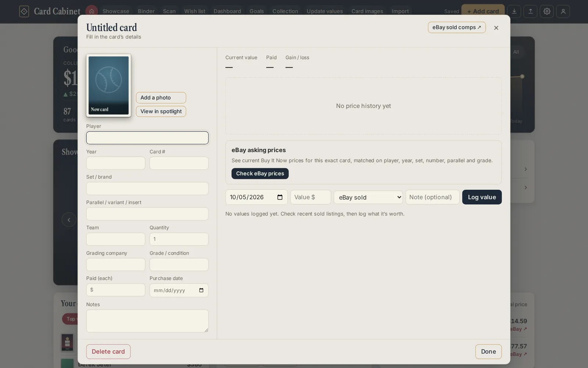Click the Parallel / variant / insert field
This screenshot has width=588, height=368.
pyautogui.click(x=147, y=214)
